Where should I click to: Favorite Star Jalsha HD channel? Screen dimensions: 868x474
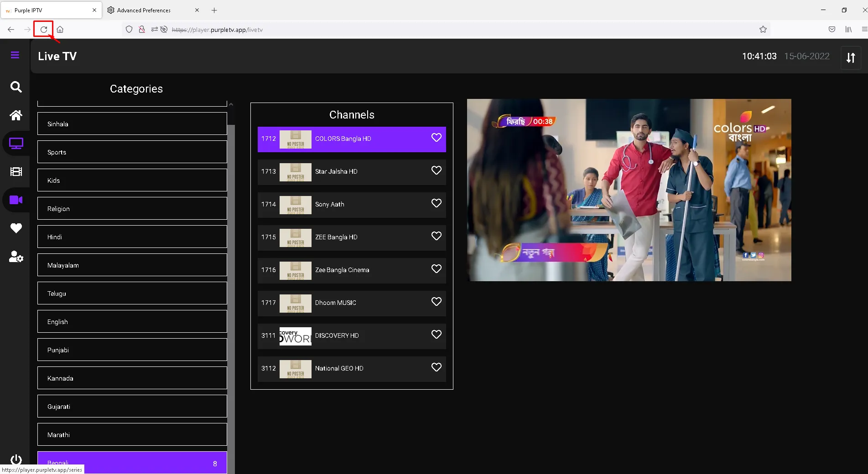click(x=437, y=170)
